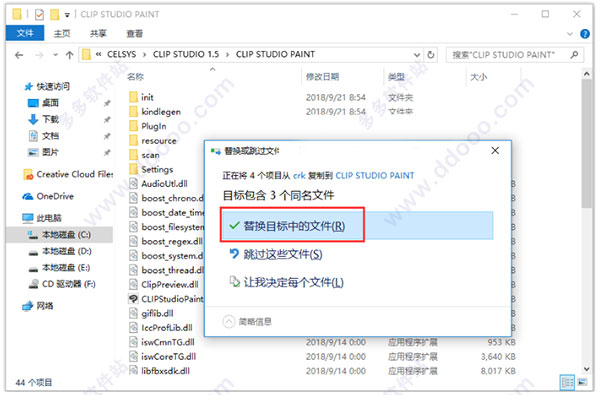
Task: Choose 让我决定每个文件(L) option
Action: coord(286,282)
